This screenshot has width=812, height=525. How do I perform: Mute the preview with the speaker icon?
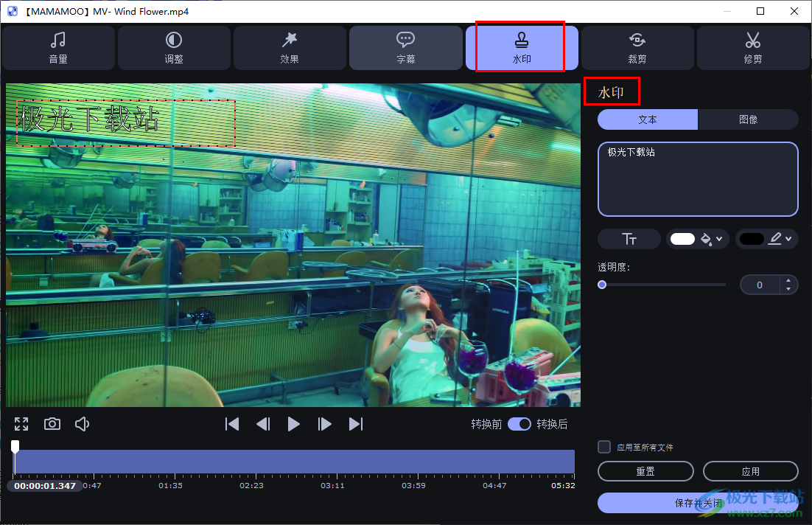tap(82, 424)
